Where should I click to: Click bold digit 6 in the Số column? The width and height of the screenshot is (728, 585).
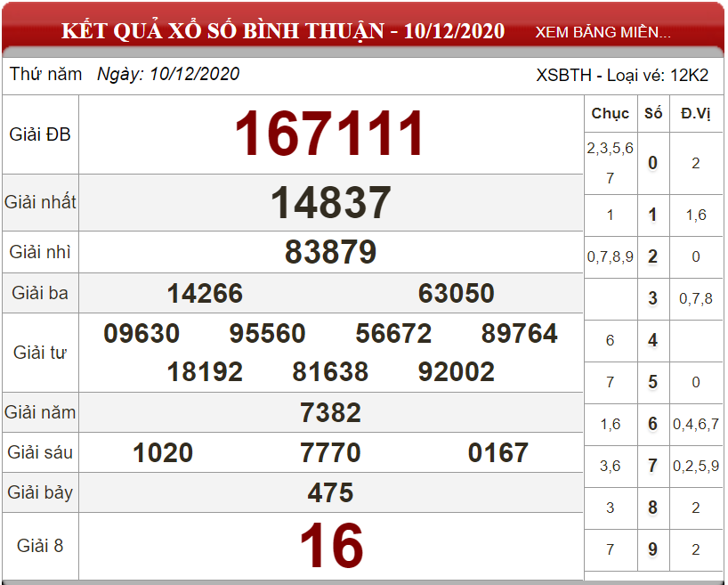(x=652, y=424)
